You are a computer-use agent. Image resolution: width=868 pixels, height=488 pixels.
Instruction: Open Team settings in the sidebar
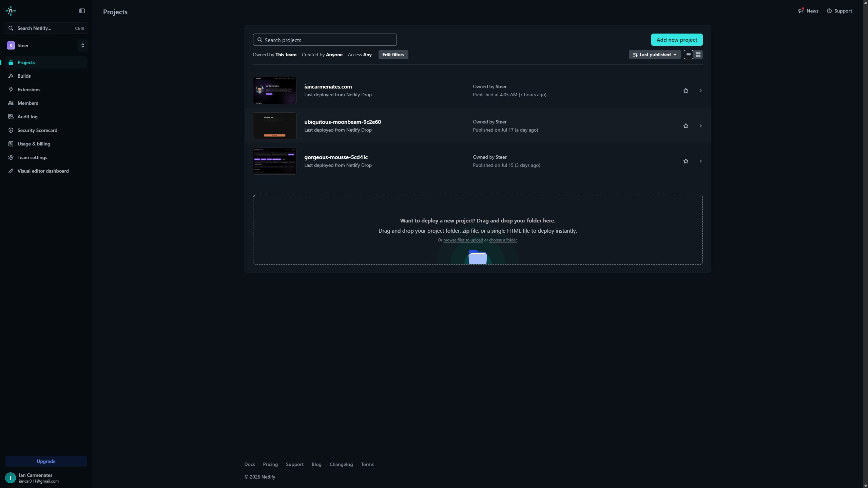(x=46, y=157)
